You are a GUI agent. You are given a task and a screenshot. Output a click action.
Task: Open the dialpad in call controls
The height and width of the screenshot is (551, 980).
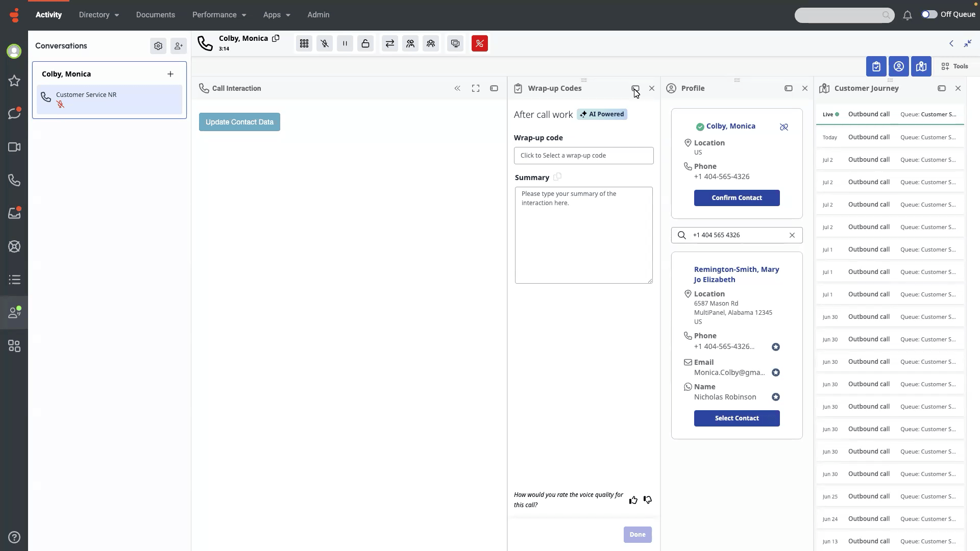[304, 44]
